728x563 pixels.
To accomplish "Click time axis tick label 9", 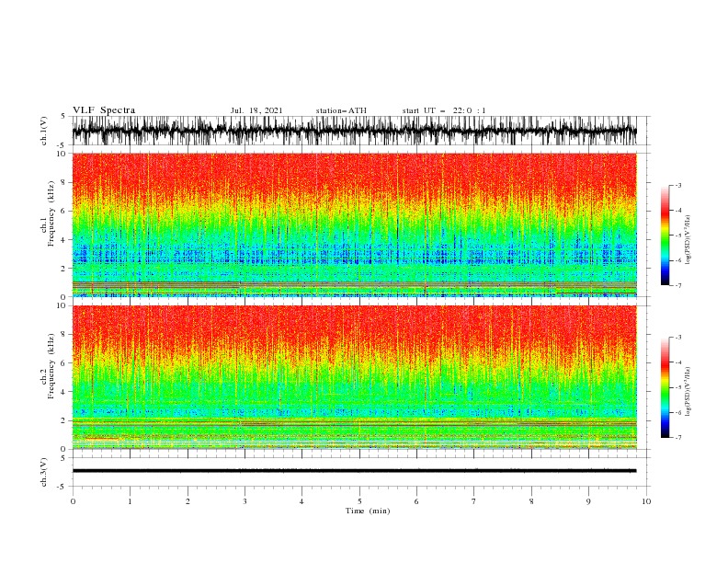I will click(588, 501).
